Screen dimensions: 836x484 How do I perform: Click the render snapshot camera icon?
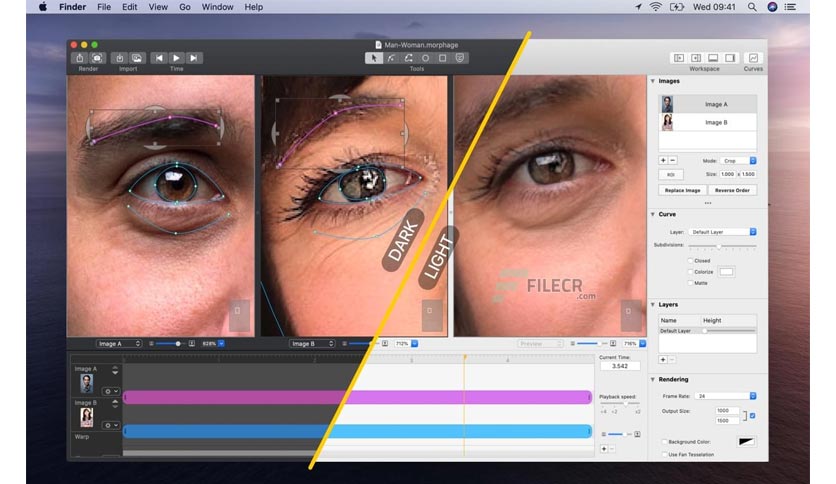pyautogui.click(x=97, y=58)
